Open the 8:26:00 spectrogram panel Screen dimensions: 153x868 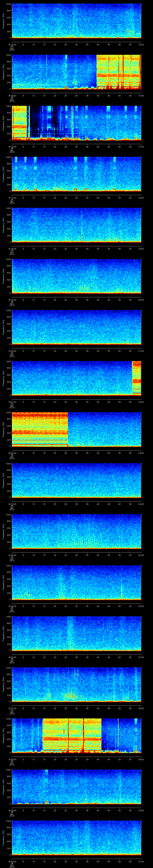(x=76, y=633)
